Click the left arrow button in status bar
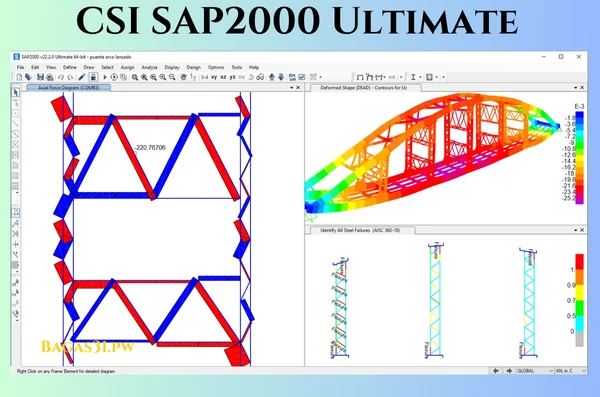Viewport: 600px width, 397px height. pos(496,371)
